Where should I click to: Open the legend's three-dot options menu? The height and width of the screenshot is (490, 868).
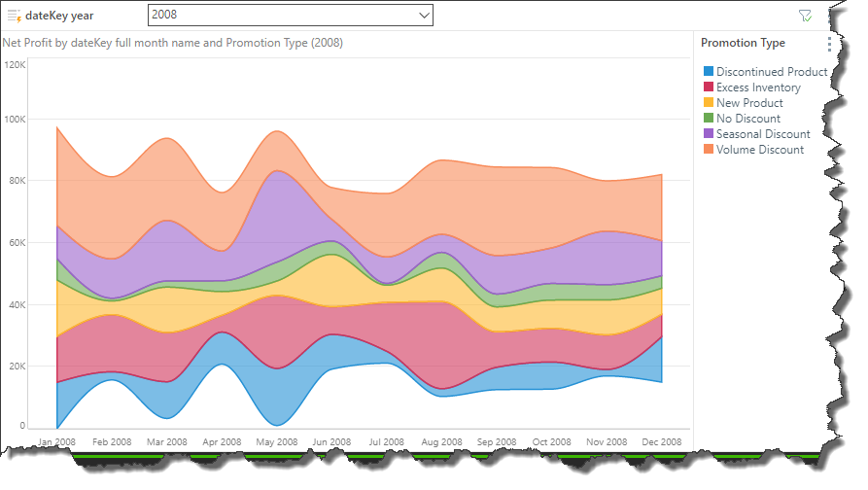[829, 44]
